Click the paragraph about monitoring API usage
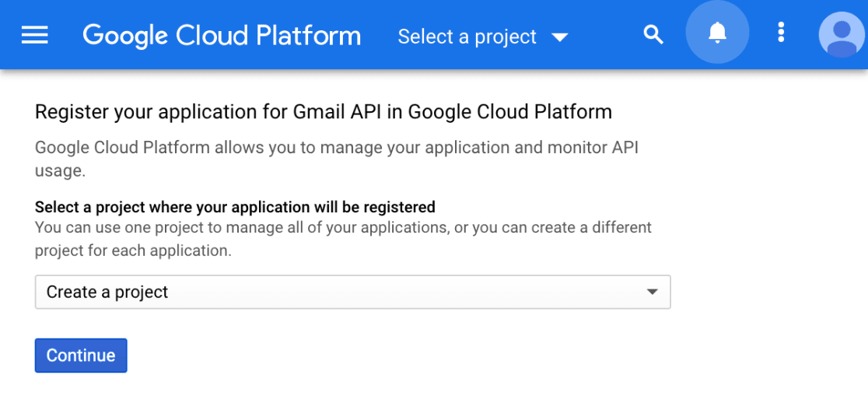Image resolution: width=868 pixels, height=396 pixels. [x=337, y=159]
